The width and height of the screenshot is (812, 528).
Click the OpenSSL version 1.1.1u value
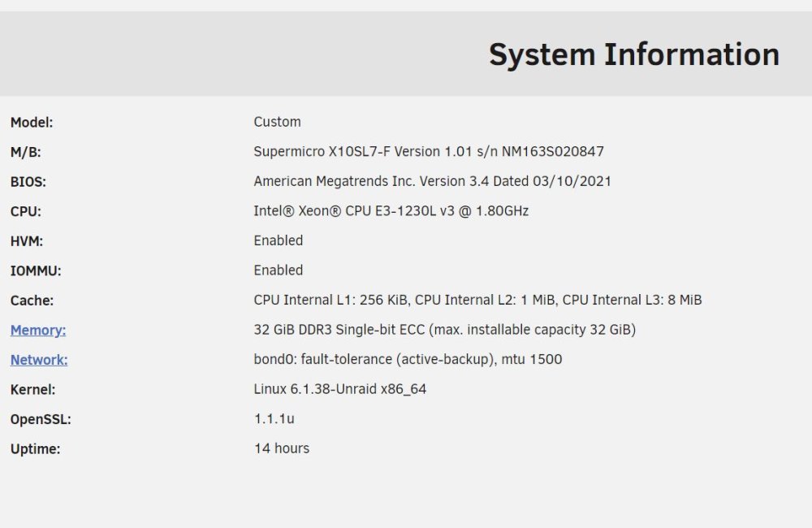click(274, 418)
